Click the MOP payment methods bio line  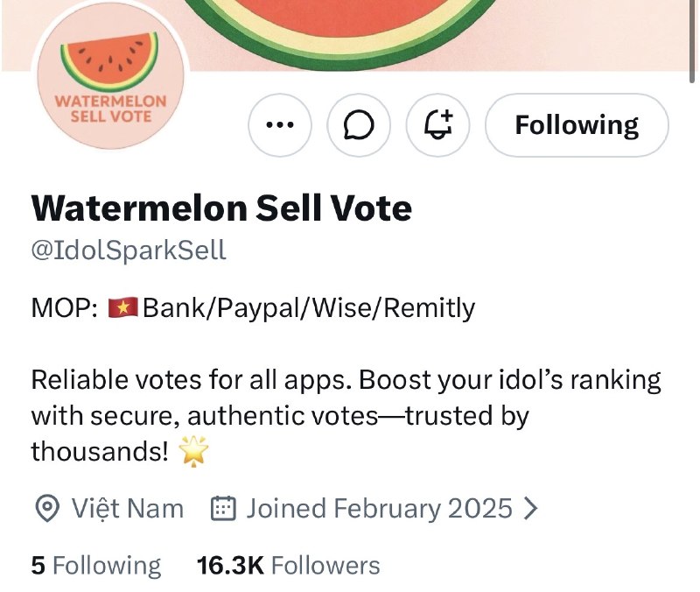[253, 308]
